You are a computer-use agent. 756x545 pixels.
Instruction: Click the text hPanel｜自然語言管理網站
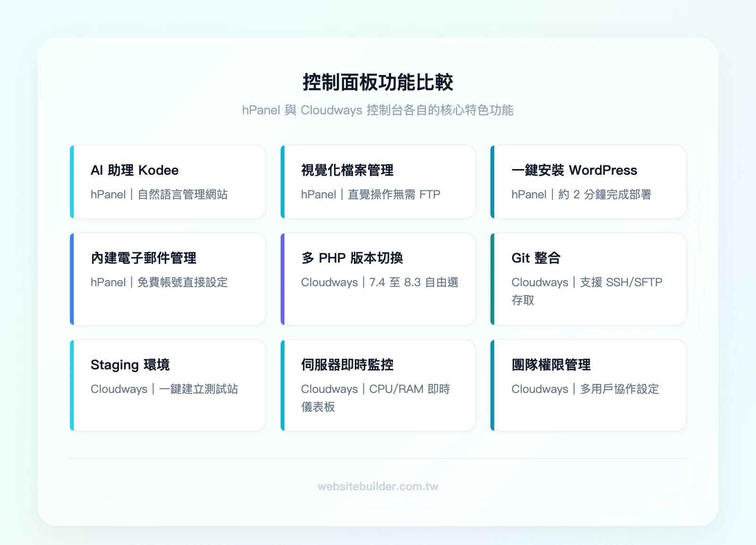[159, 195]
